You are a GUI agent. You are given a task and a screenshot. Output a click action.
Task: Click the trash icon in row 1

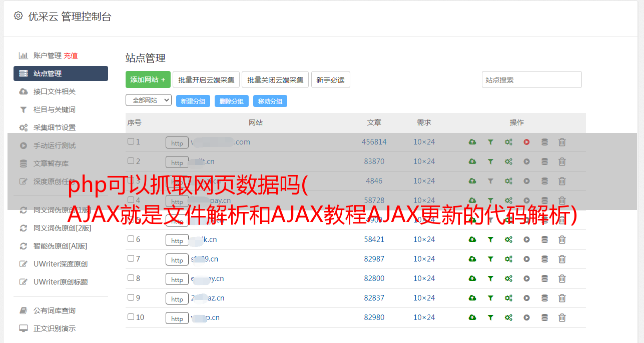562,142
